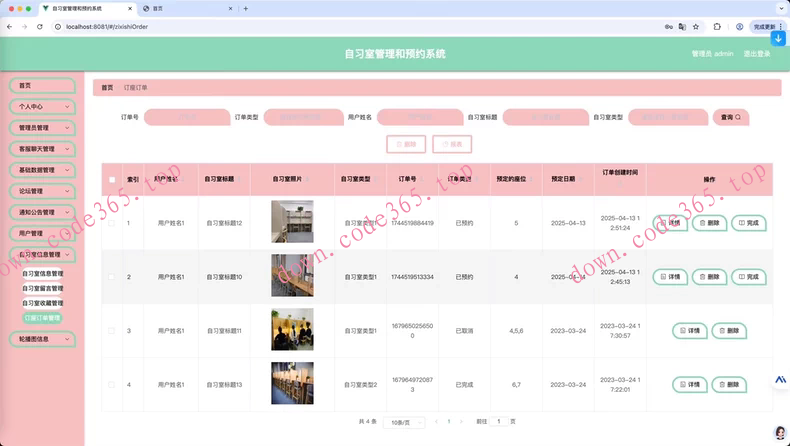Click the 订单号 search input field
The width and height of the screenshot is (790, 446).
point(187,117)
